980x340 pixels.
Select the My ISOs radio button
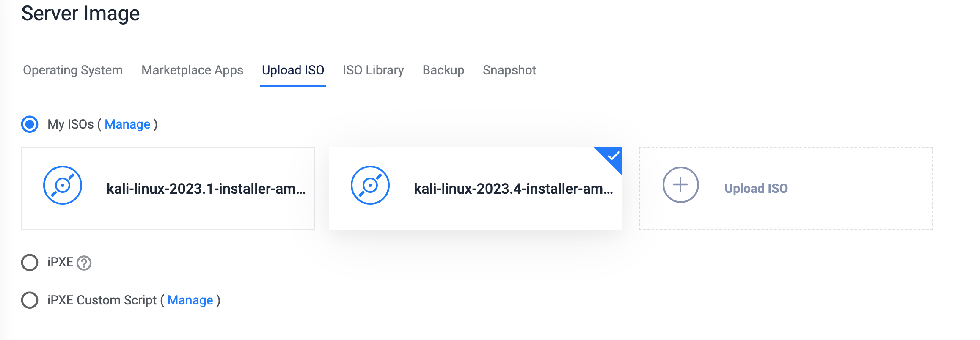coord(30,124)
